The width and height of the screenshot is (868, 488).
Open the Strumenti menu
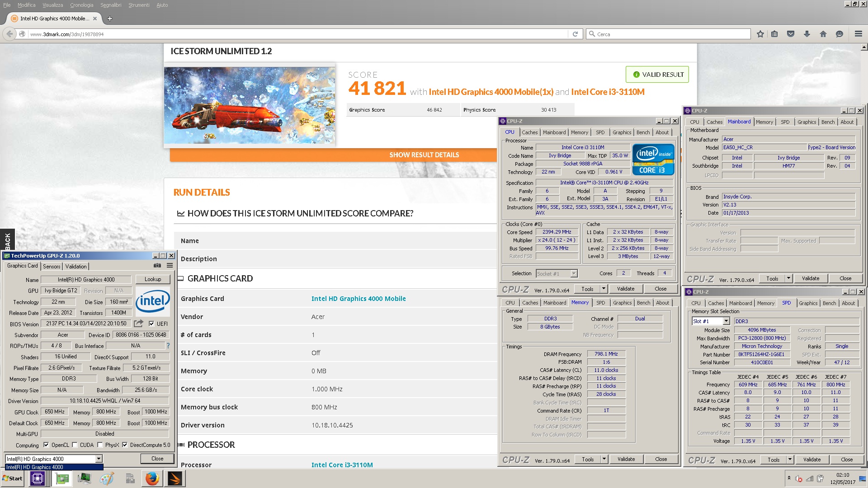point(139,5)
